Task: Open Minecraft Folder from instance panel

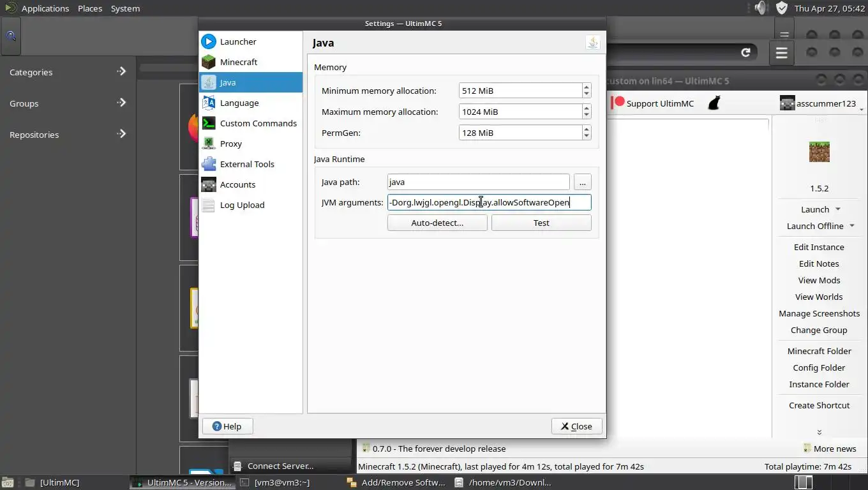Action: 819,351
